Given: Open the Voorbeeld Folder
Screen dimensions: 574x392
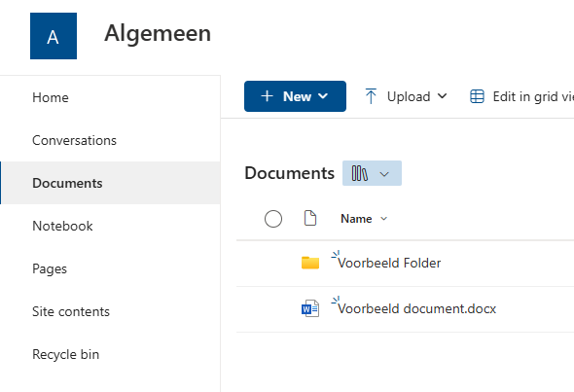Looking at the screenshot, I should (389, 263).
